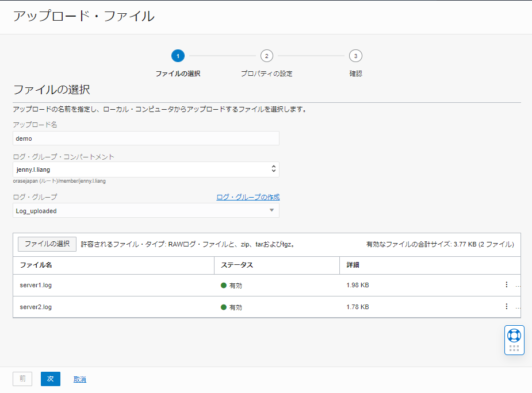The height and width of the screenshot is (393, 532).
Task: Click the up-down chevron on the compartment selector
Action: (274, 169)
